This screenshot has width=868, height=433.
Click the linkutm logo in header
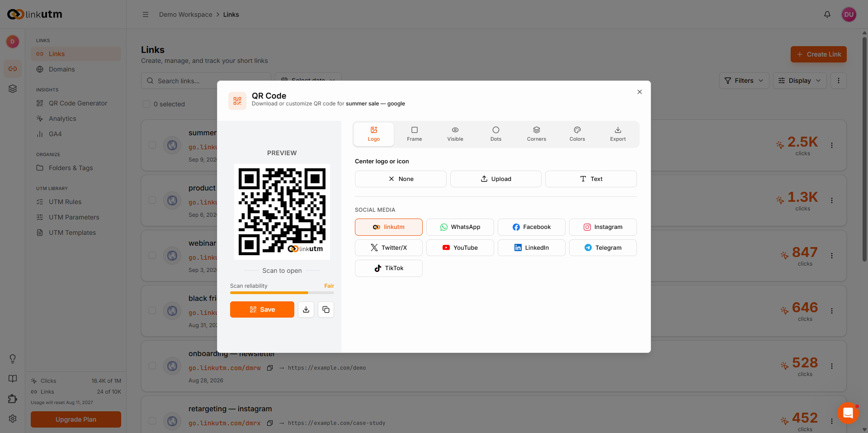point(35,14)
